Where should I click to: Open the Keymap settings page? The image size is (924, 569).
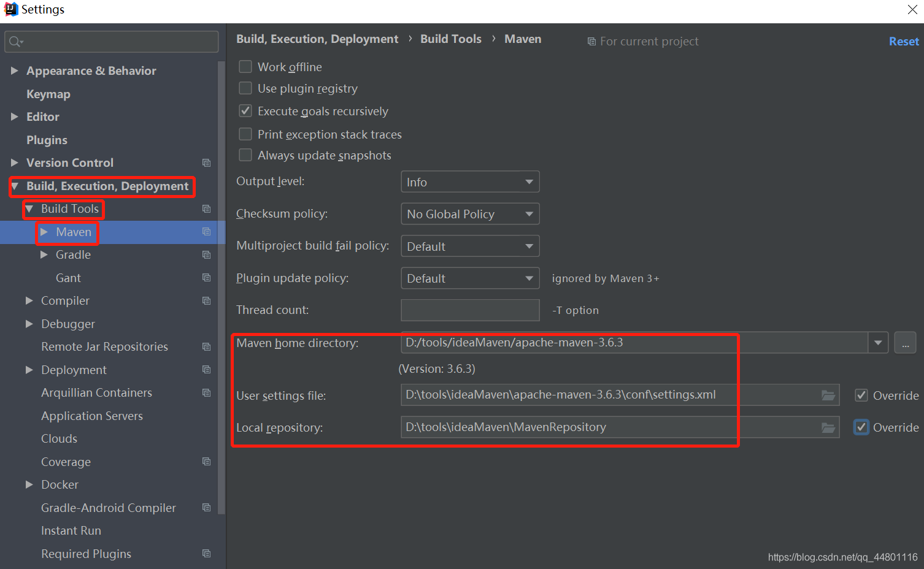(x=48, y=94)
